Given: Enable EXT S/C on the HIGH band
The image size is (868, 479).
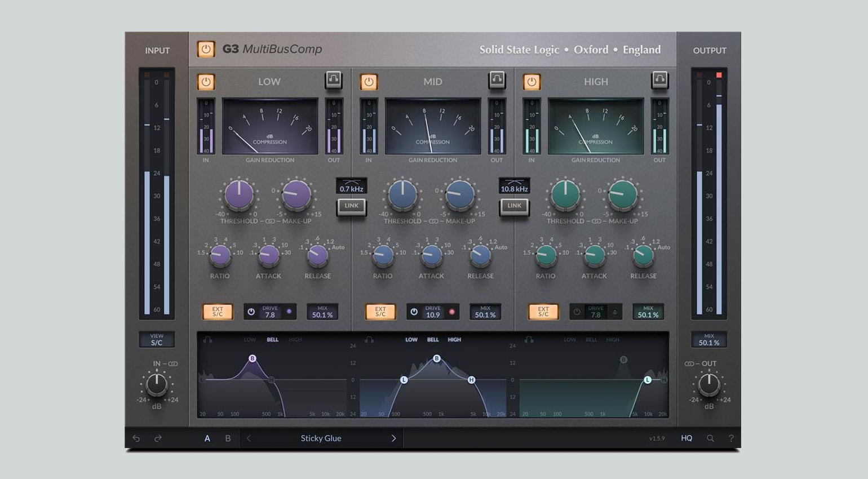Looking at the screenshot, I should click(543, 311).
